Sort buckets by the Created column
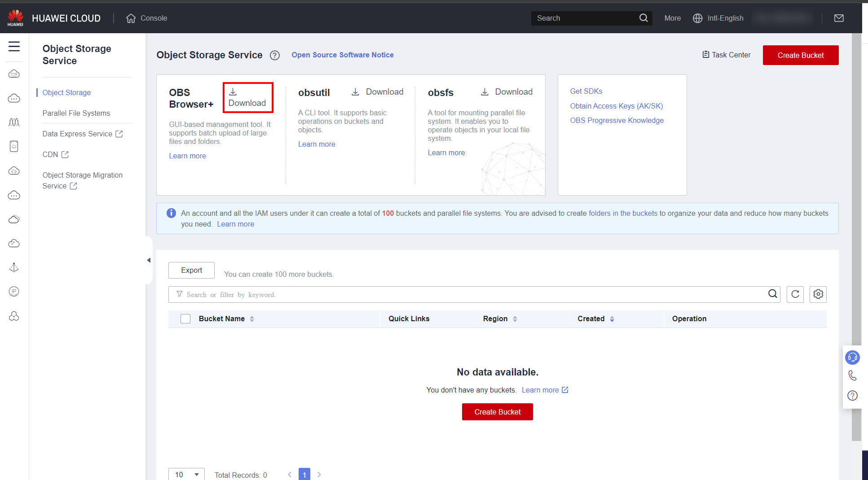The width and height of the screenshot is (868, 480). coord(612,319)
